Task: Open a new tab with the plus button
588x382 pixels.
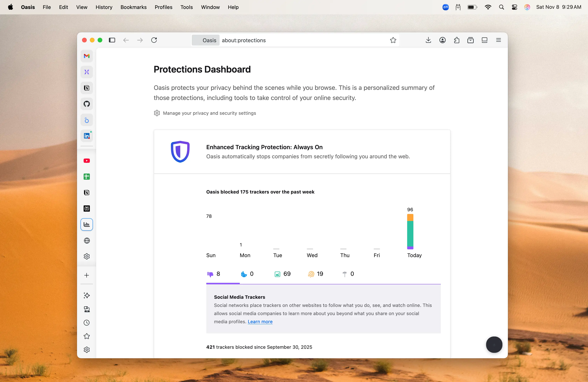Action: (87, 275)
